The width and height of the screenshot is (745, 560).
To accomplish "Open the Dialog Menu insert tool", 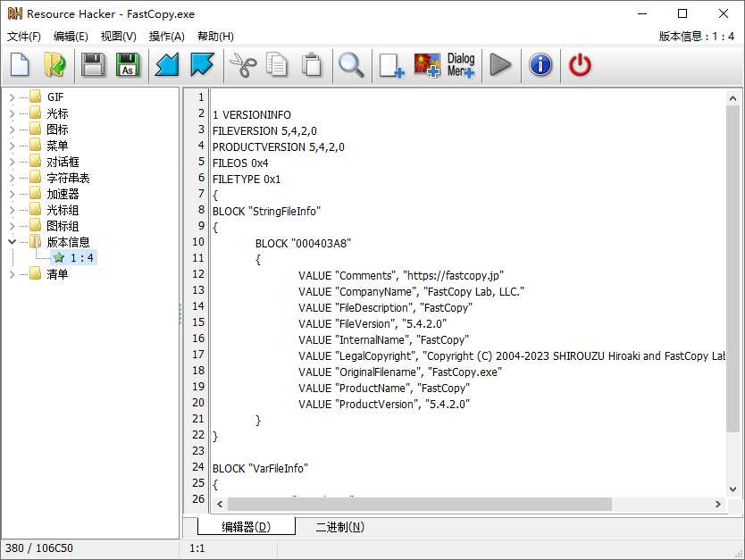I will [x=461, y=65].
